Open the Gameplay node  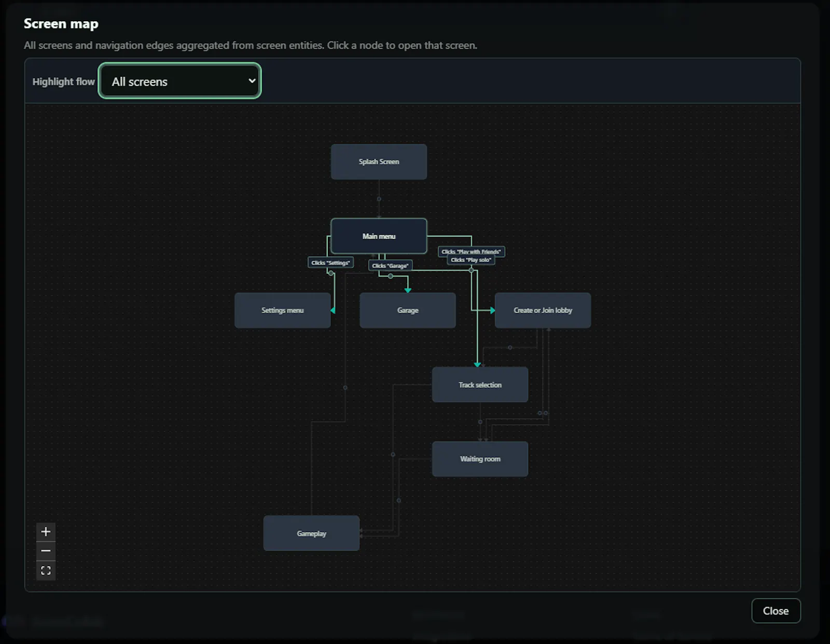pyautogui.click(x=311, y=533)
